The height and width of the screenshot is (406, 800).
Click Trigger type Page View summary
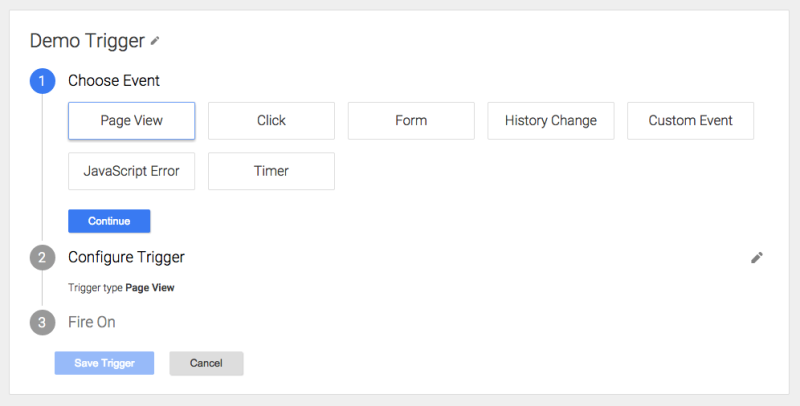click(x=121, y=288)
